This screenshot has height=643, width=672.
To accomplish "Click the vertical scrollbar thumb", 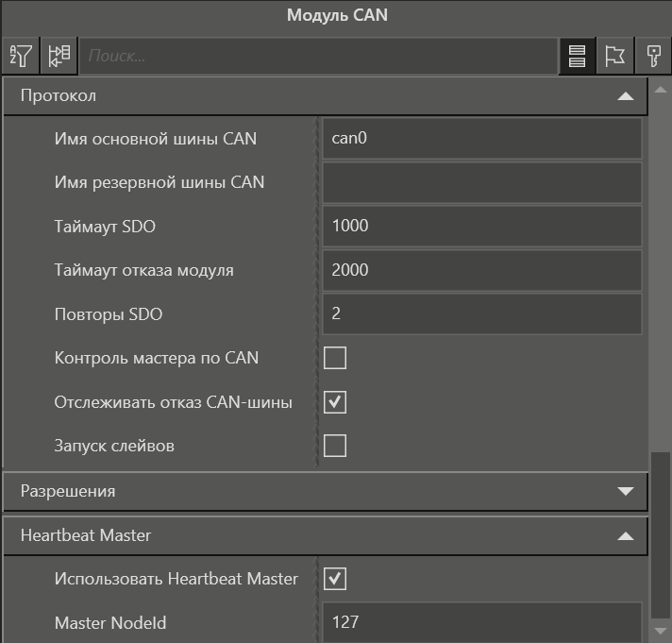I will pyautogui.click(x=660, y=535).
